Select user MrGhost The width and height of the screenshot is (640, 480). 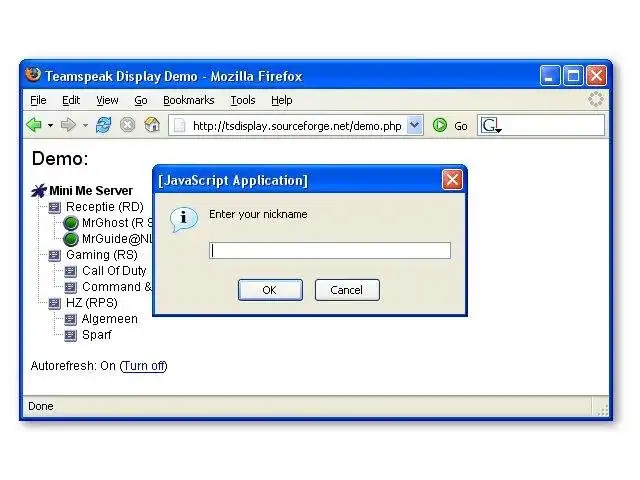pos(117,223)
